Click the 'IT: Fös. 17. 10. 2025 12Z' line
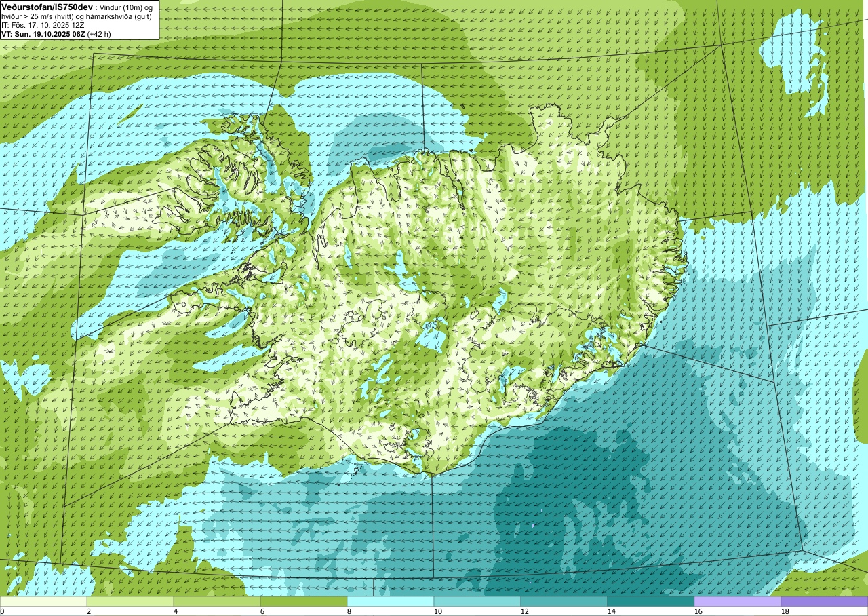The image size is (868, 616). click(43, 24)
